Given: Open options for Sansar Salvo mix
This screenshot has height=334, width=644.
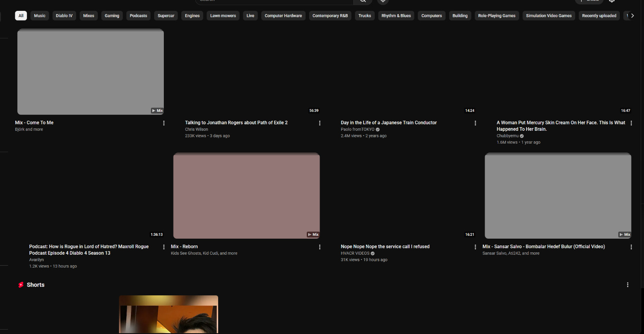Looking at the screenshot, I should click(x=631, y=247).
